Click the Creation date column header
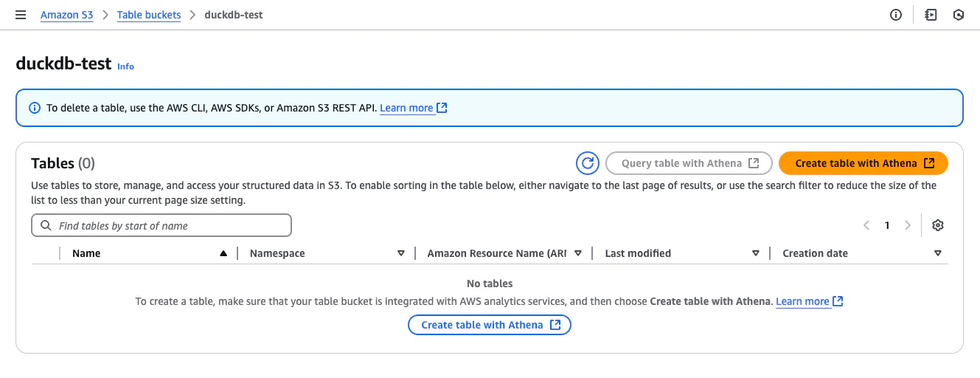The height and width of the screenshot is (378, 980). click(x=815, y=253)
